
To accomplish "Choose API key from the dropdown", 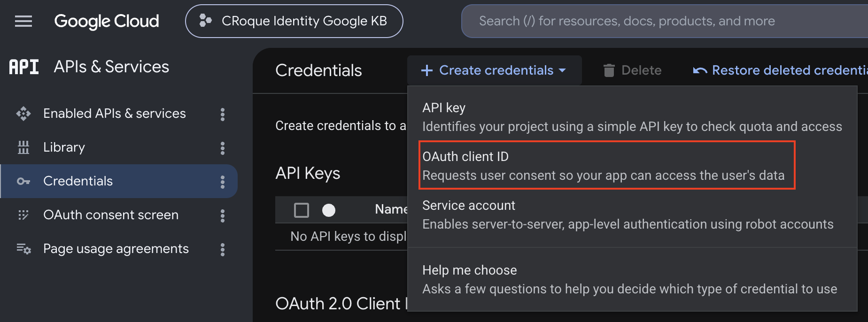I will coord(632,117).
